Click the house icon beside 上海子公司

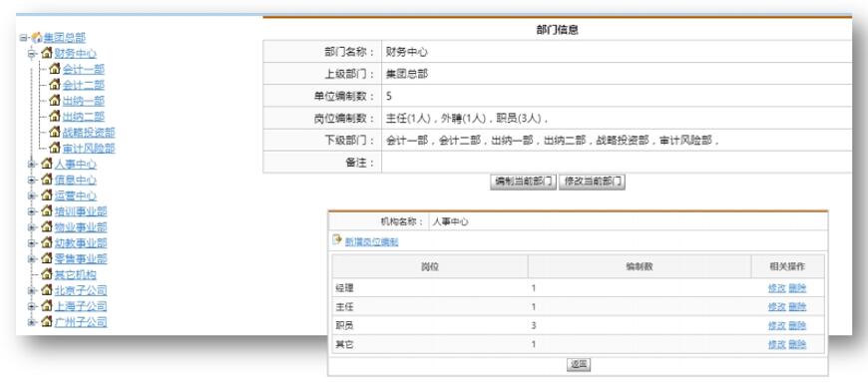point(47,305)
